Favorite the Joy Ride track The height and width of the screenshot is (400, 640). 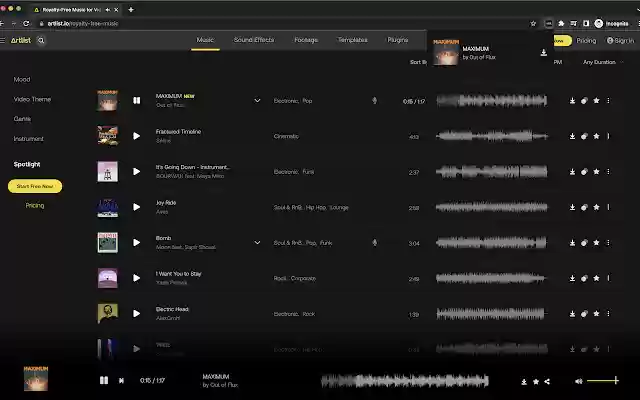pyautogui.click(x=596, y=207)
